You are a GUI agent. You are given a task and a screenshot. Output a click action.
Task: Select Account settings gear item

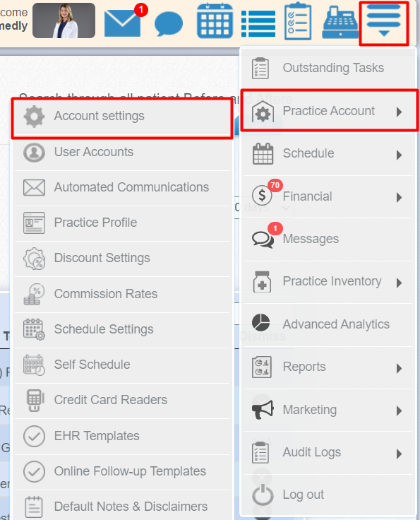tap(122, 117)
